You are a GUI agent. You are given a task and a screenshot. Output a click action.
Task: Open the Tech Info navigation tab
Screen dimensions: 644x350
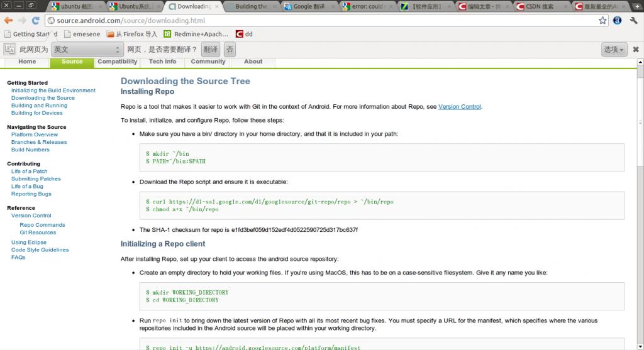tap(162, 62)
